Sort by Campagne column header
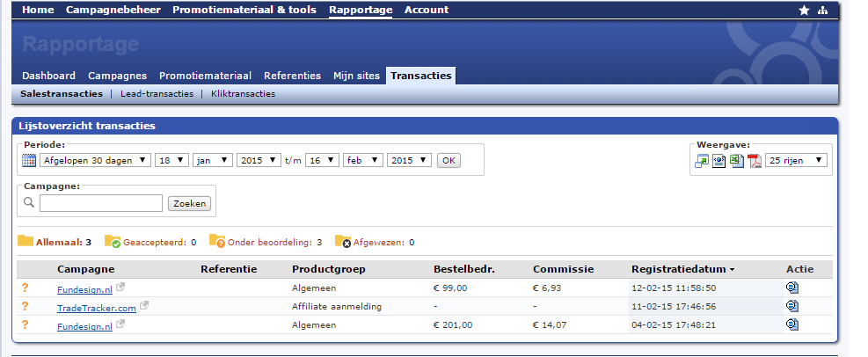This screenshot has width=868, height=357. pyautogui.click(x=86, y=270)
